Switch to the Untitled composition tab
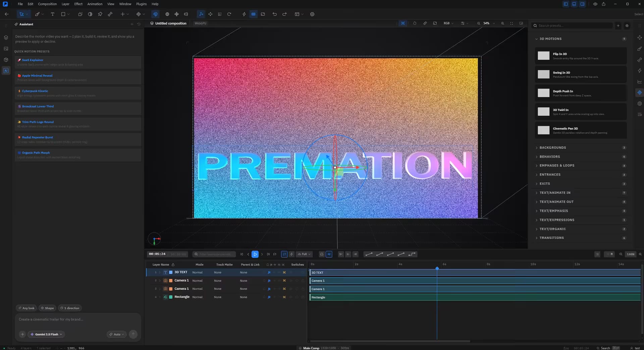The width and height of the screenshot is (644, 350). coord(168,23)
